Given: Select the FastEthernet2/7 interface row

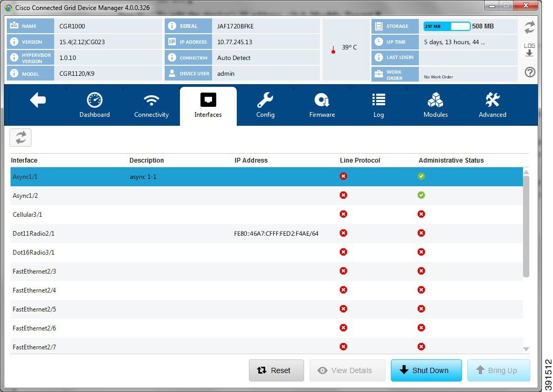Looking at the screenshot, I should 267,346.
